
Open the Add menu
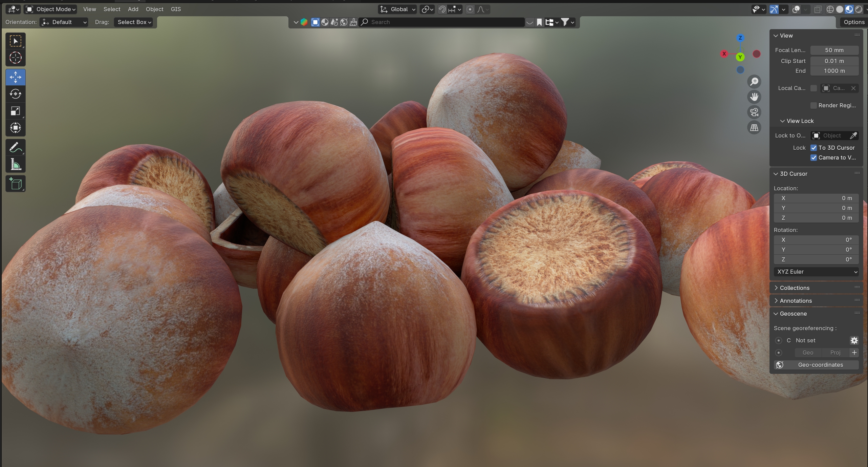point(133,9)
